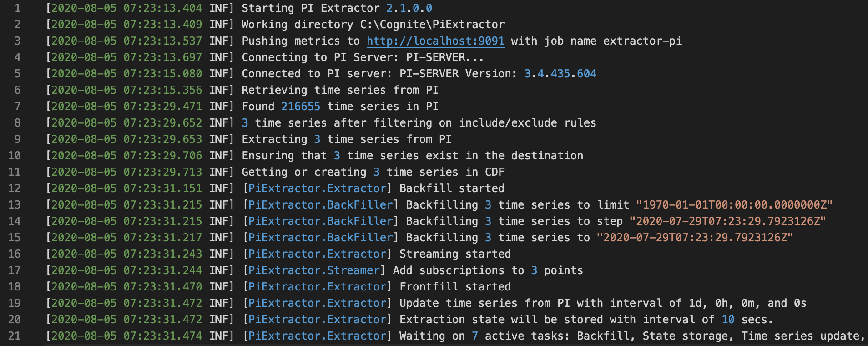Click the PiExtractor.Streamer tag

[x=314, y=270]
